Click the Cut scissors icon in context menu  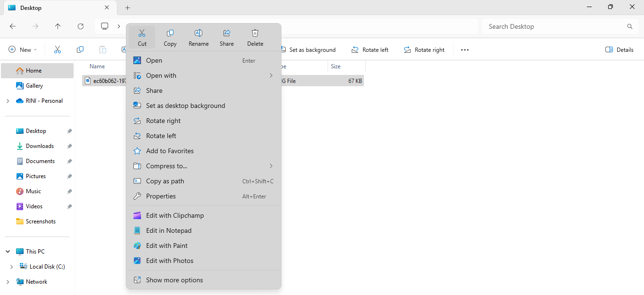point(142,33)
